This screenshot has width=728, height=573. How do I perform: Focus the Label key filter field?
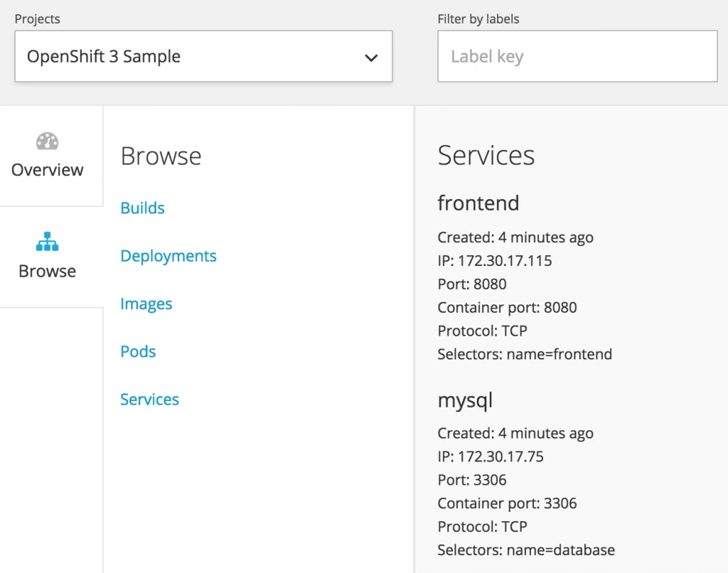tap(577, 56)
